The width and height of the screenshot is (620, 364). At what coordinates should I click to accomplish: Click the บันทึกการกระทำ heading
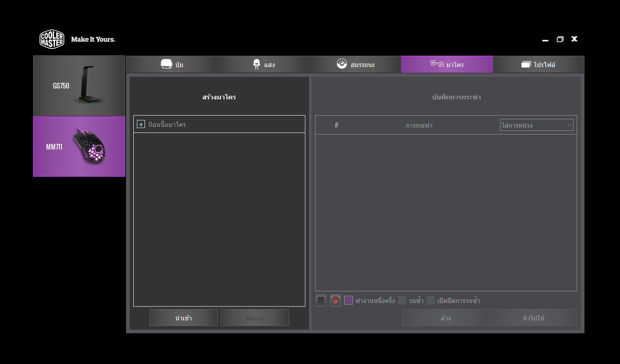(456, 97)
